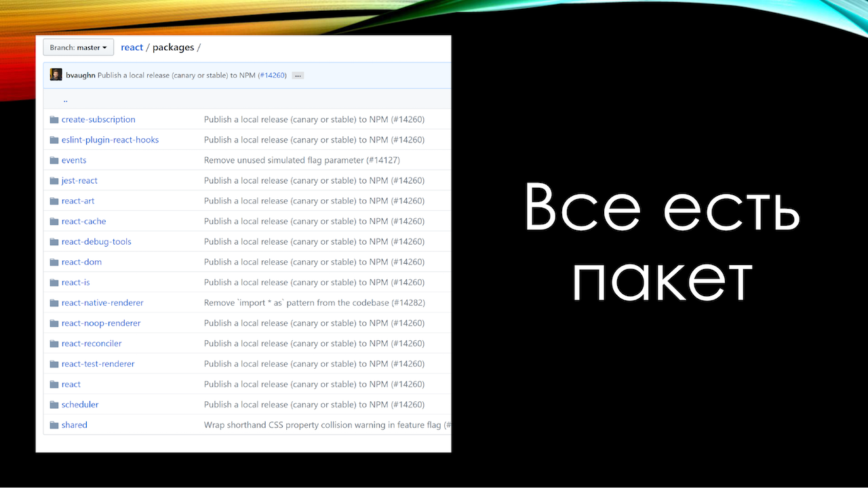Click folder icon beside react-art

coord(54,201)
